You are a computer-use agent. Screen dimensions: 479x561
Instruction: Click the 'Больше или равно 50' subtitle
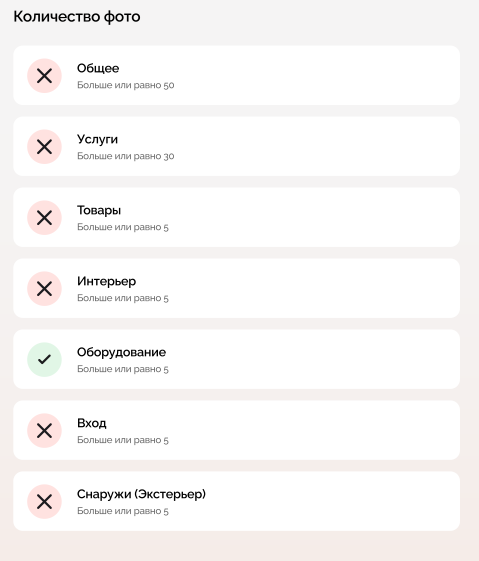[x=126, y=85]
